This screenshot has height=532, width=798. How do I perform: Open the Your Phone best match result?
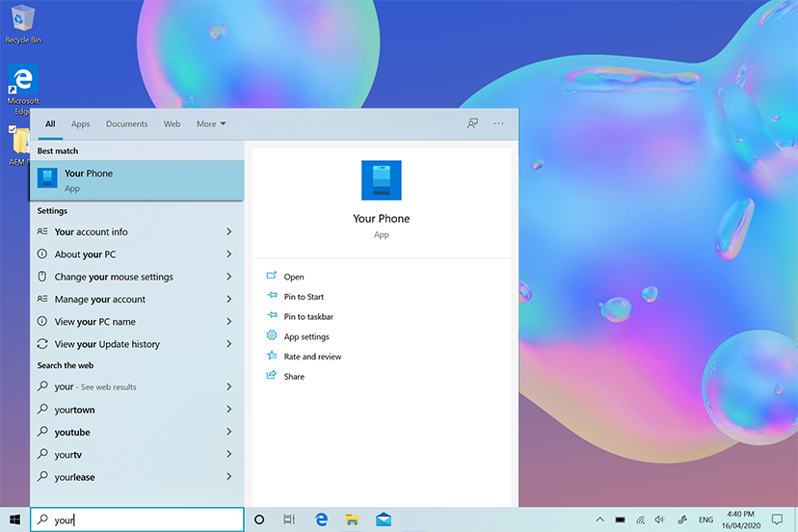tap(138, 181)
